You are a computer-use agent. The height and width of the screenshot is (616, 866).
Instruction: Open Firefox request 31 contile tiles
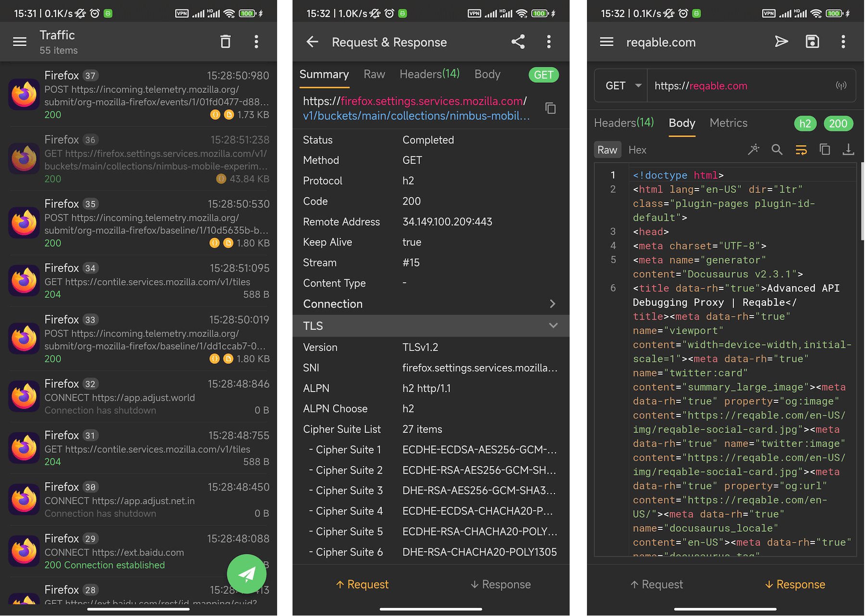139,449
